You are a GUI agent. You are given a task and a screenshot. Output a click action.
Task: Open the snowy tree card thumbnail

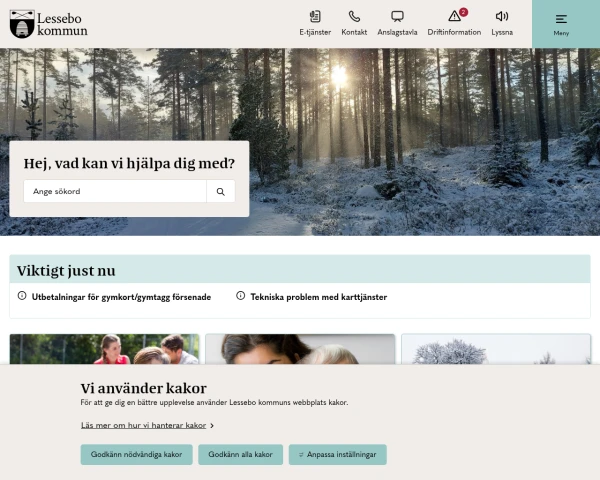[x=496, y=349]
